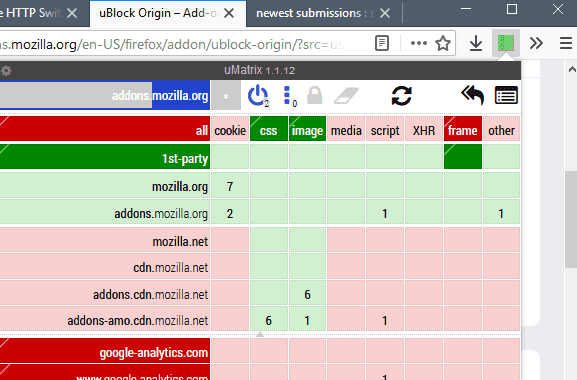This screenshot has width=577, height=380.
Task: Click the uMatrix toolbar extension icon
Action: tap(506, 43)
